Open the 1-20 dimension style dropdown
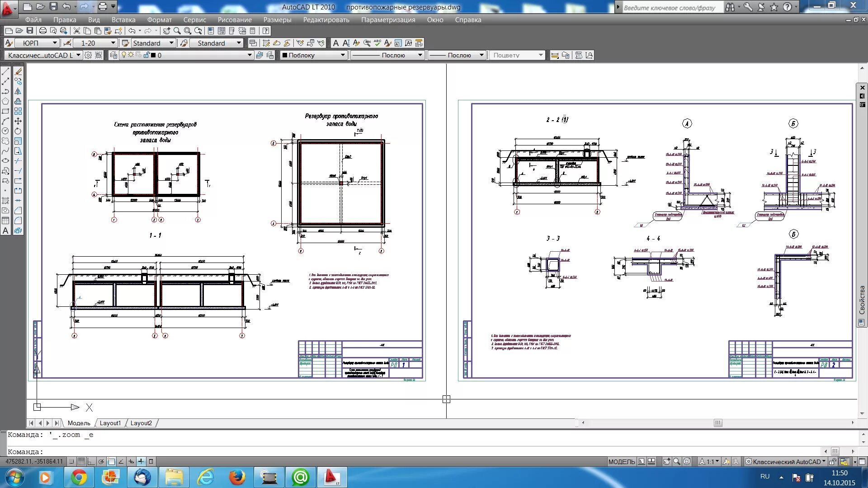Screen dimensions: 868x488 click(x=113, y=43)
